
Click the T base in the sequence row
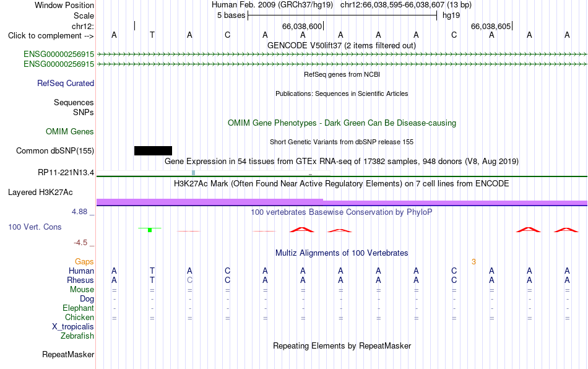[x=152, y=35]
